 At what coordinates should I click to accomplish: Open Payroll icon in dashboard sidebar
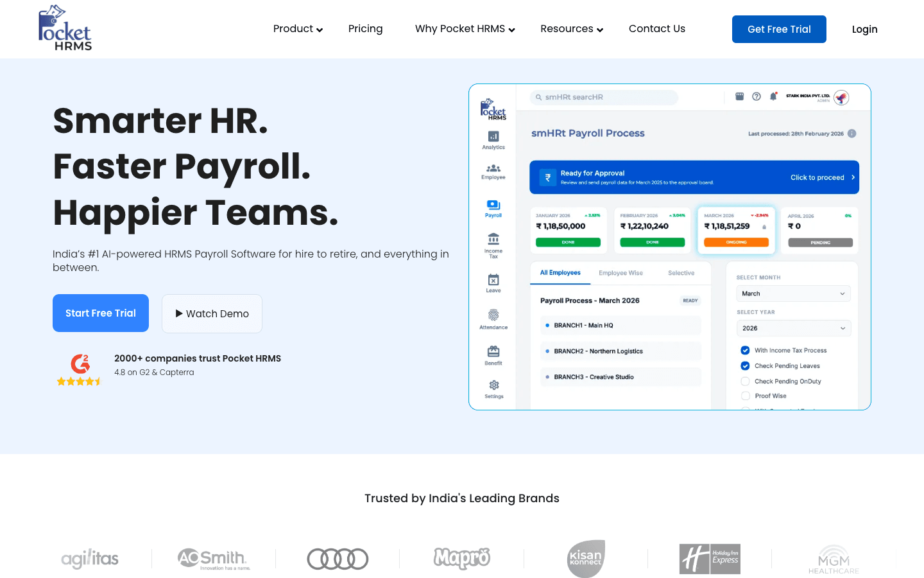click(x=493, y=205)
